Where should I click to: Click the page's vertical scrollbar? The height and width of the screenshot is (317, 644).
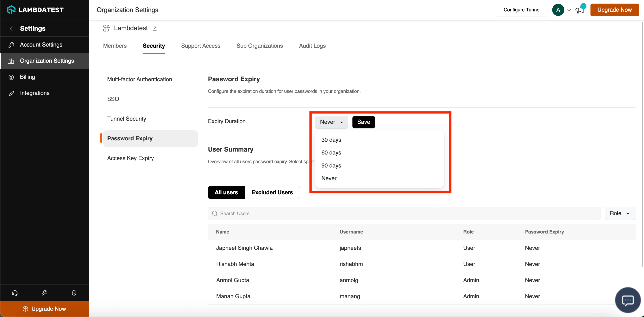coord(642,145)
